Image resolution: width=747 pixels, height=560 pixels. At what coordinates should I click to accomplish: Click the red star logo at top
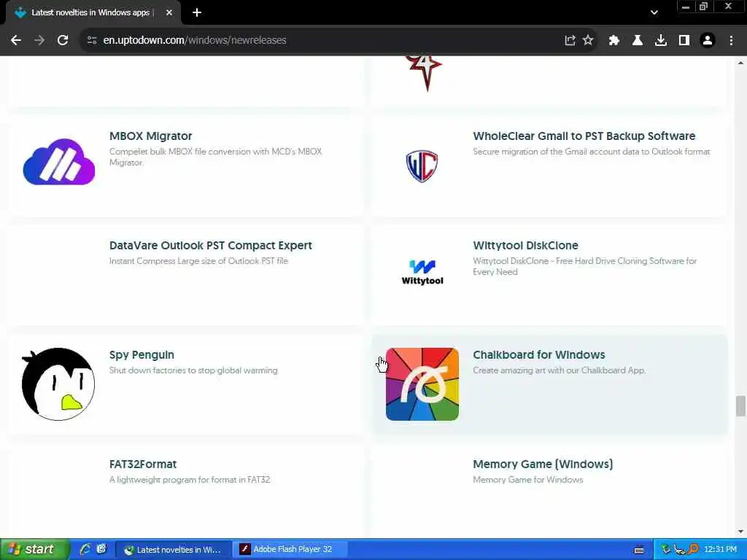[x=425, y=74]
